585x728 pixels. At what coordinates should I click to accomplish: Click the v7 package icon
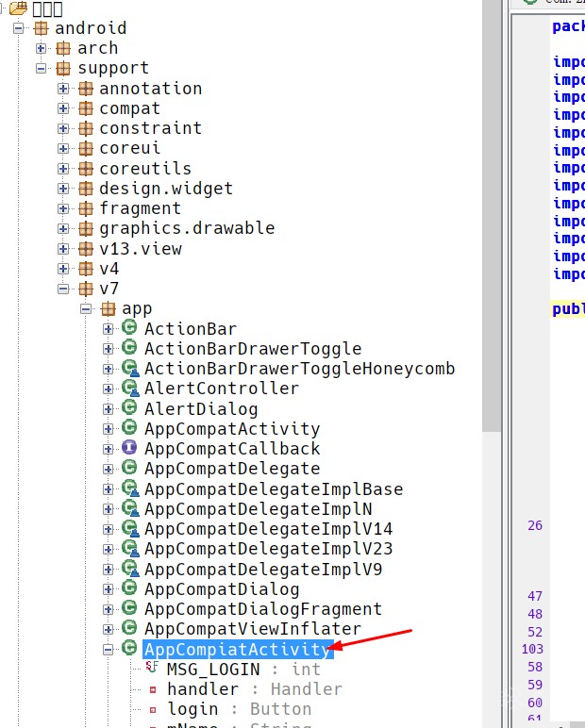coord(86,289)
